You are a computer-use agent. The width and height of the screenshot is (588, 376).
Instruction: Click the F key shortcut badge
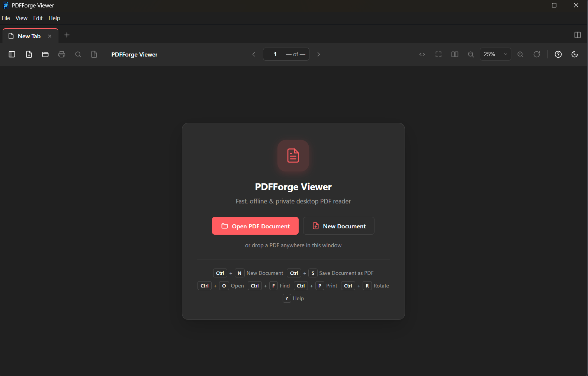click(273, 286)
